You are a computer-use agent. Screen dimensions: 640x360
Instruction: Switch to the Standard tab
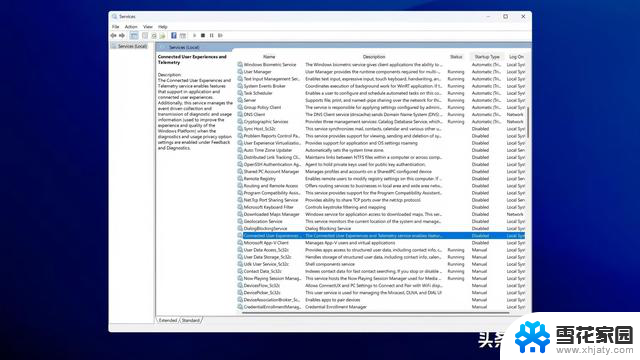[191, 320]
